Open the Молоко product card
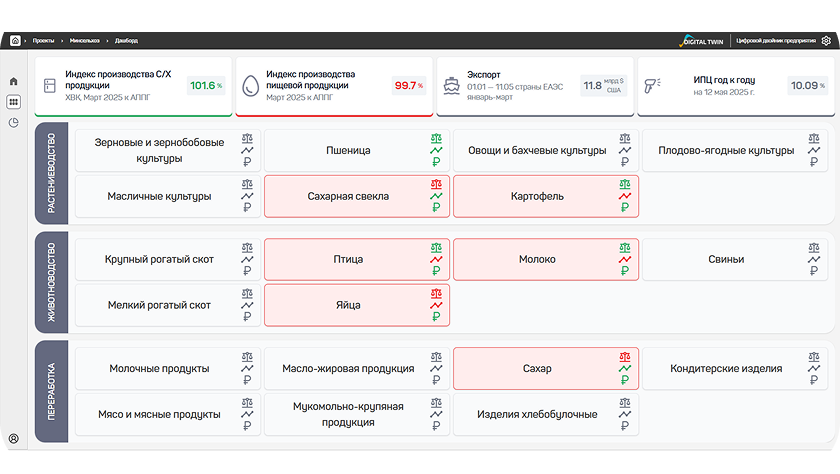The image size is (840, 474). tap(546, 259)
